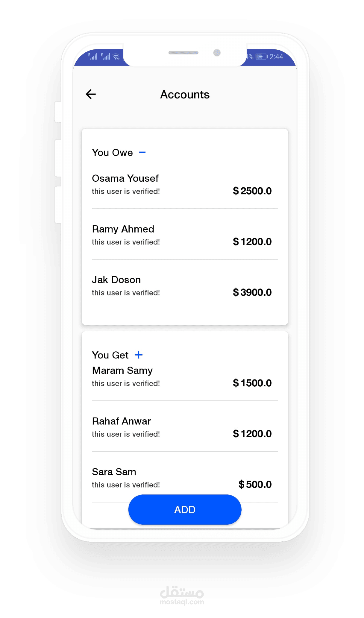Tap the Wi-Fi status icon

pos(116,57)
